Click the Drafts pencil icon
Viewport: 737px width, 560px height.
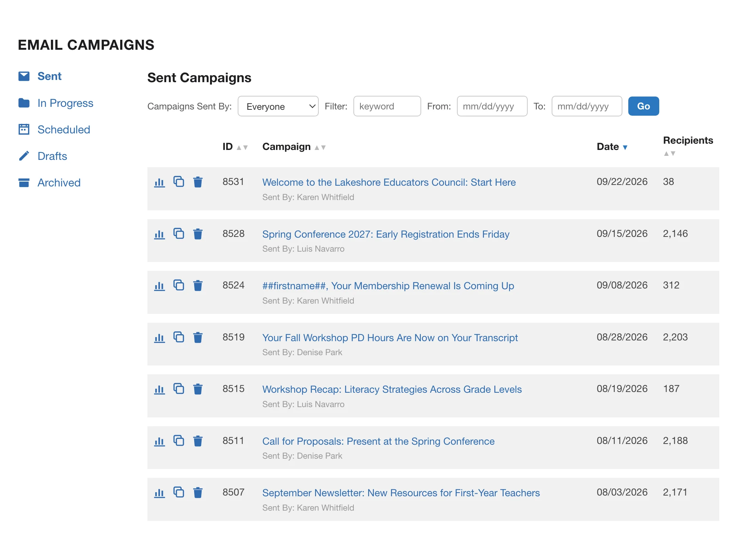coord(24,156)
